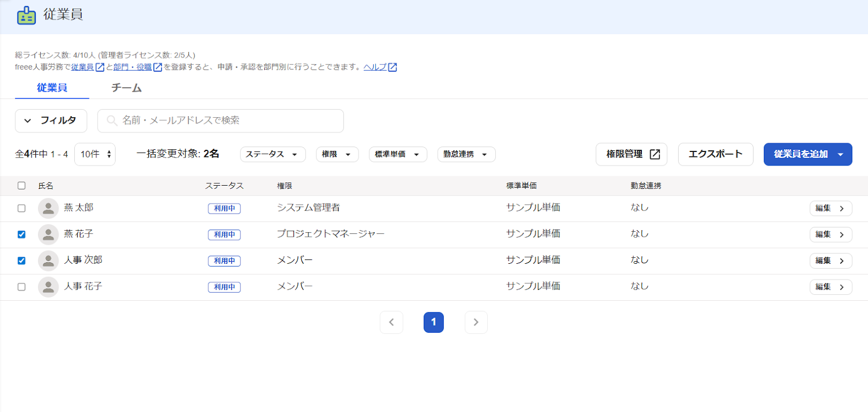Image resolution: width=868 pixels, height=412 pixels.
Task: Click the ステータス column header
Action: 224,186
